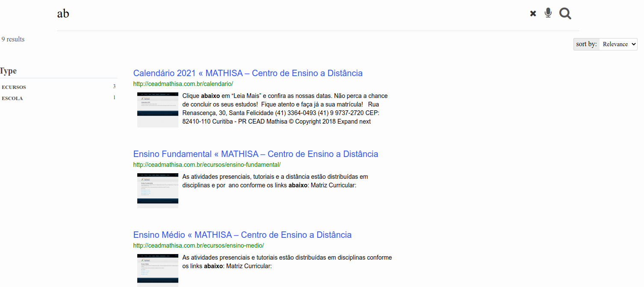The image size is (644, 287).
Task: Open the Ensino Médio result title
Action: tap(242, 235)
